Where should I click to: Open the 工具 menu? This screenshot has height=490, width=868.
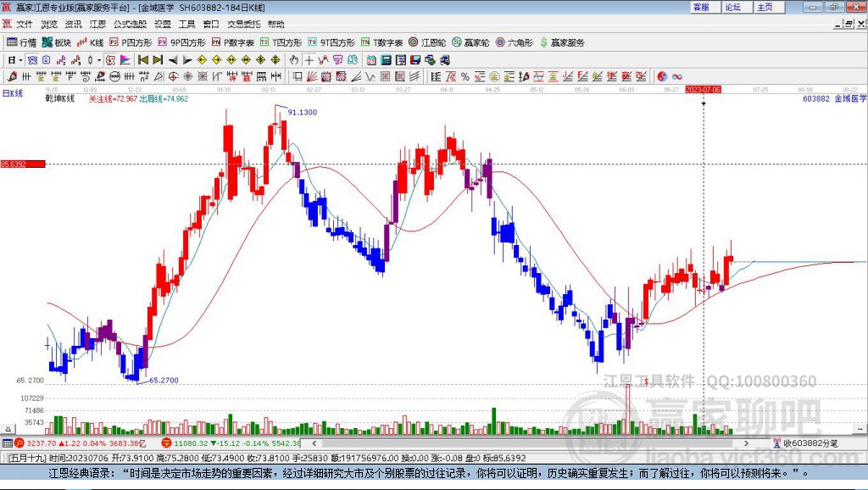pos(187,24)
